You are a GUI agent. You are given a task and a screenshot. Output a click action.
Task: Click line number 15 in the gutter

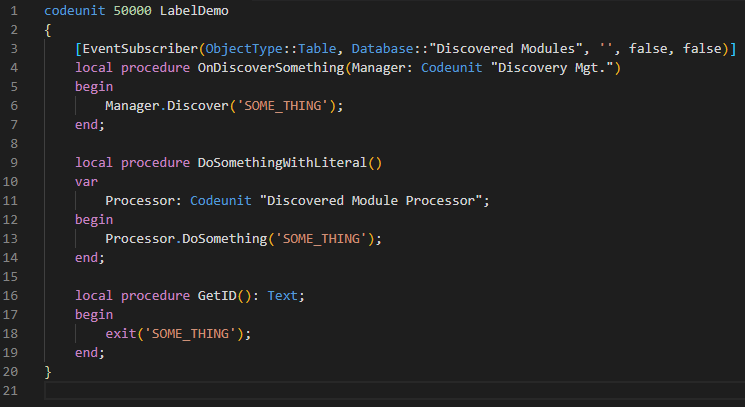click(x=10, y=276)
